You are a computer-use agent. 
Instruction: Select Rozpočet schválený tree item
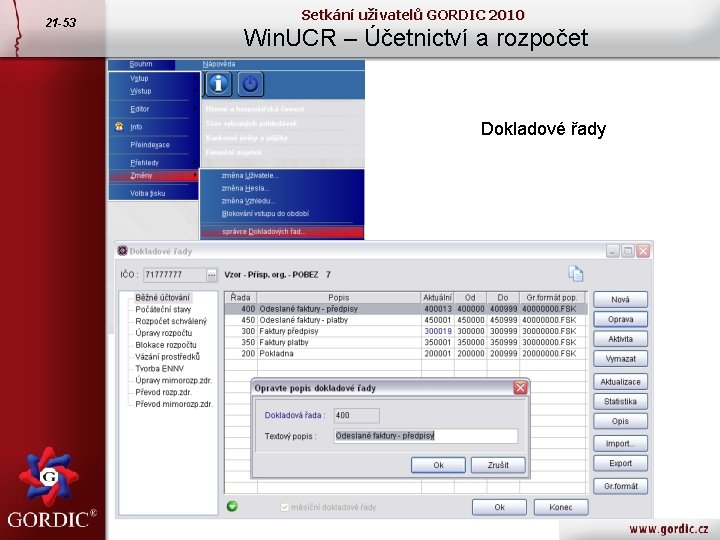(171, 321)
